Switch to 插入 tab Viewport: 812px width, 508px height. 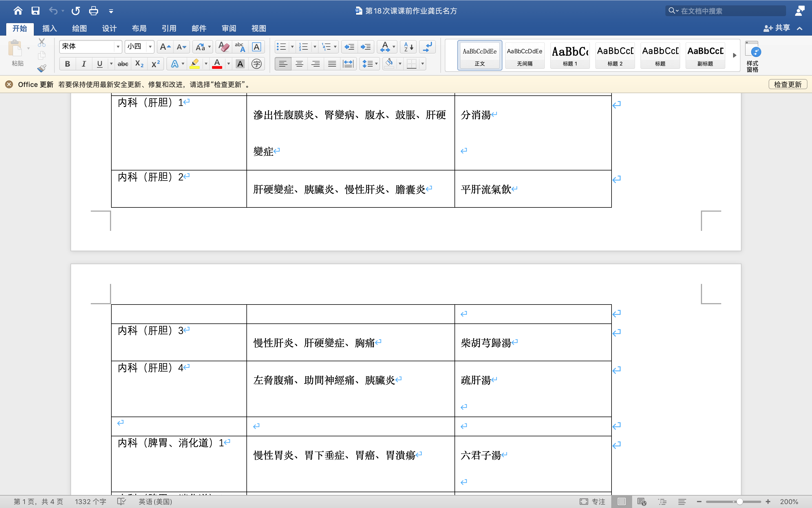coord(49,29)
